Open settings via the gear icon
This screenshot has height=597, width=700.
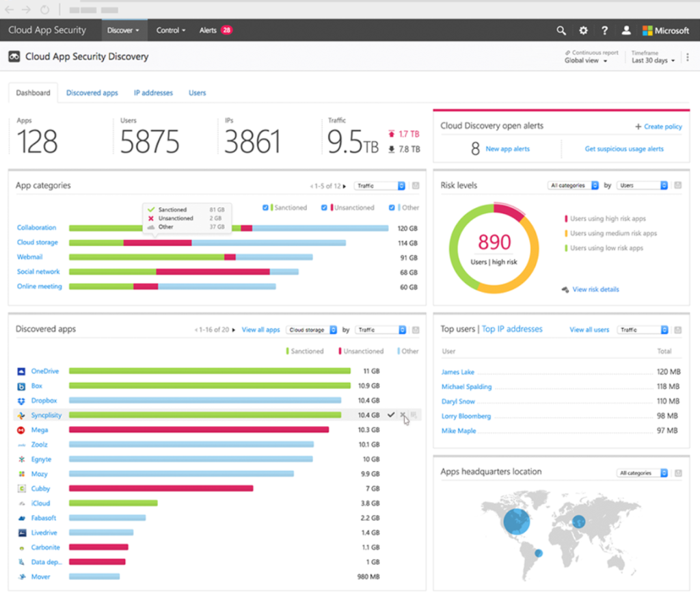(x=583, y=30)
